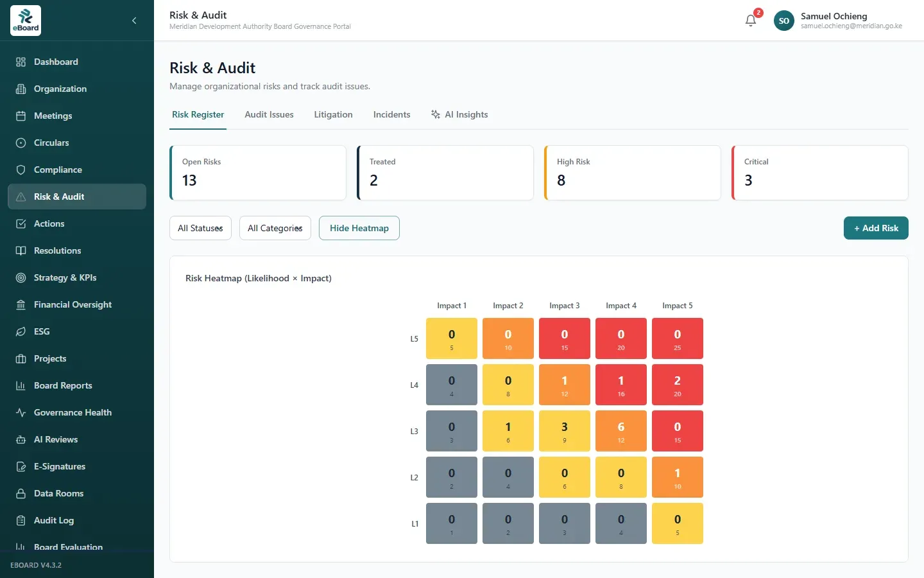Click the Resolutions book icon

(21, 250)
